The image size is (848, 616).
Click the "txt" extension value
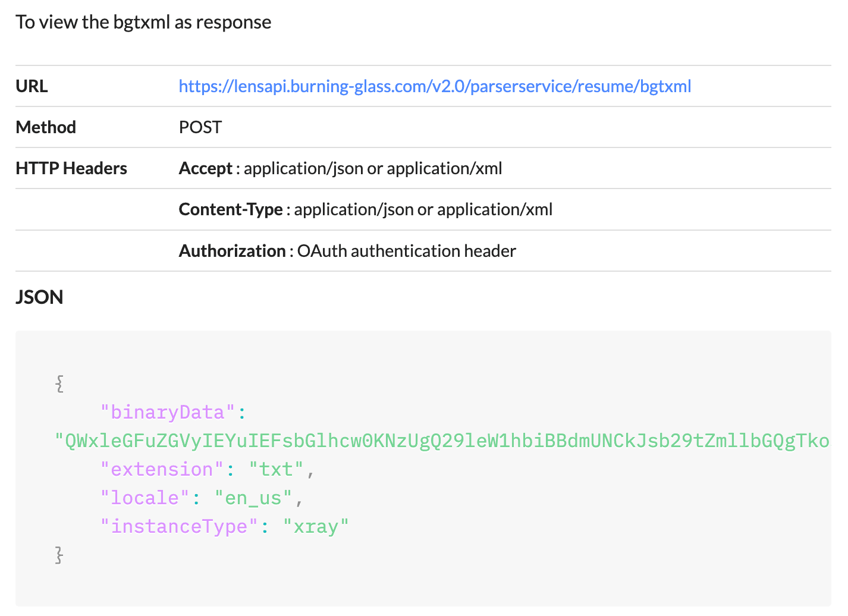coord(277,469)
